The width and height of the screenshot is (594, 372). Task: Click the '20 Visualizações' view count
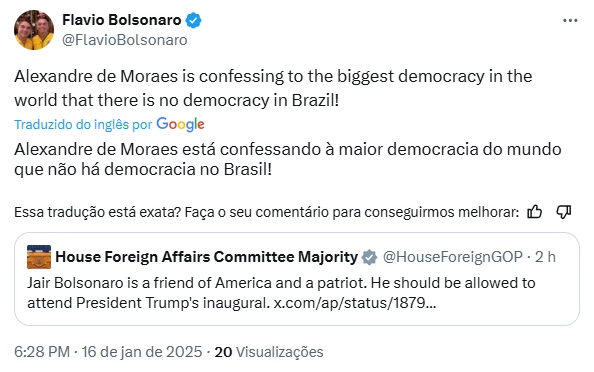click(269, 352)
